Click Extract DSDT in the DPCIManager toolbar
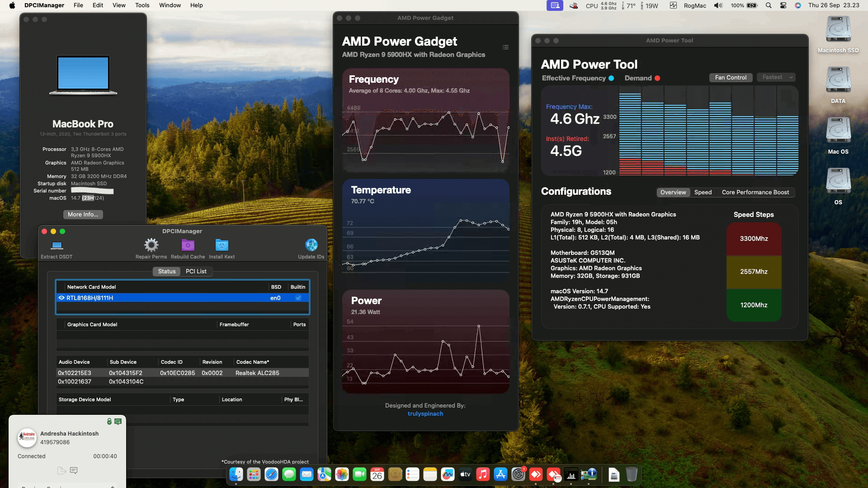This screenshot has width=868, height=488. (57, 249)
